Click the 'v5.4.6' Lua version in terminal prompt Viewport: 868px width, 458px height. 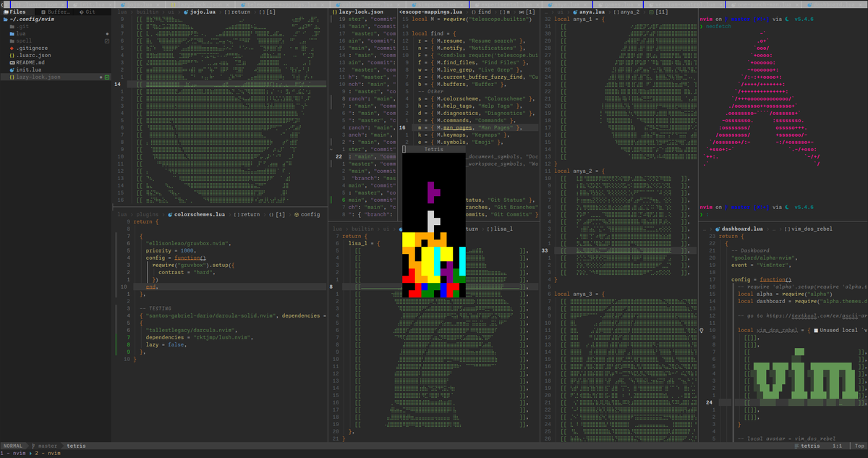(x=805, y=20)
